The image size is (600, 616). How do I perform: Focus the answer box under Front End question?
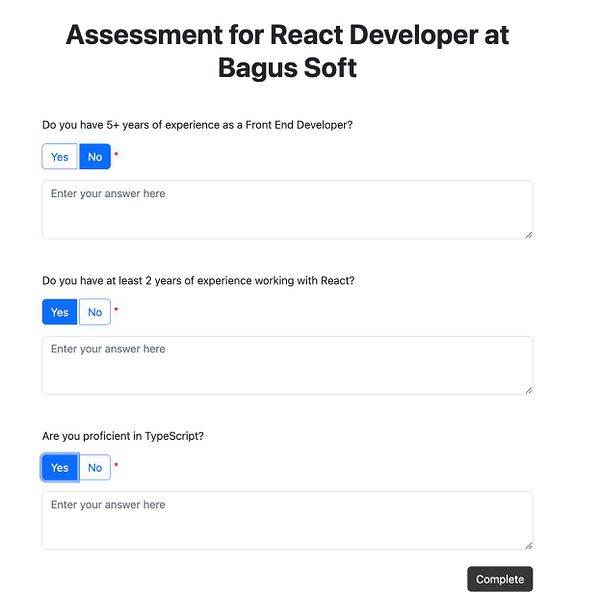coord(288,210)
